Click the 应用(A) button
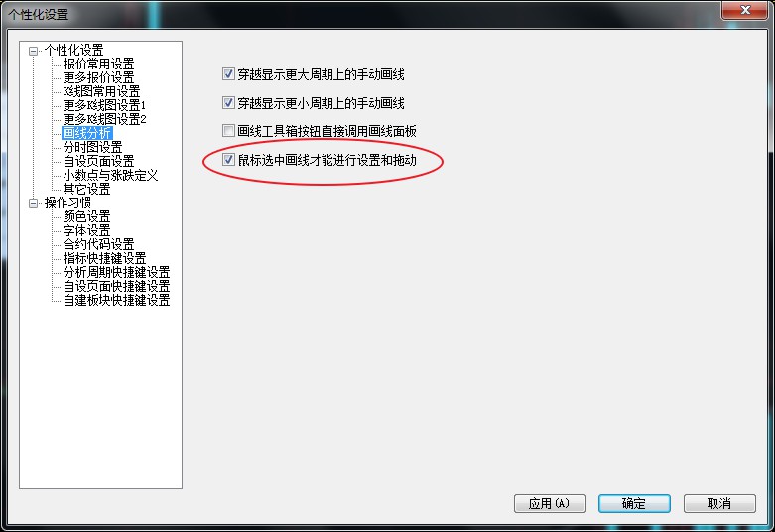This screenshot has width=775, height=532. click(550, 504)
